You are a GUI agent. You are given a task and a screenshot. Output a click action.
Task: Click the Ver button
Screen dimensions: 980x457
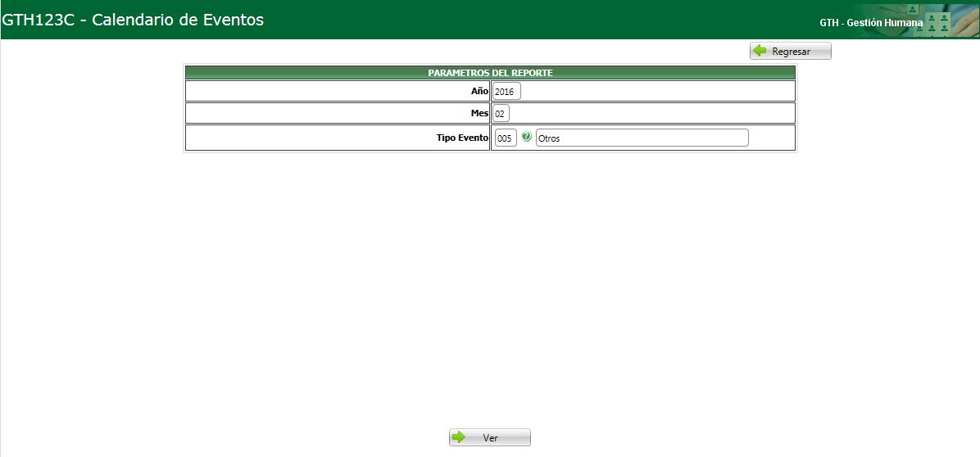coord(490,437)
